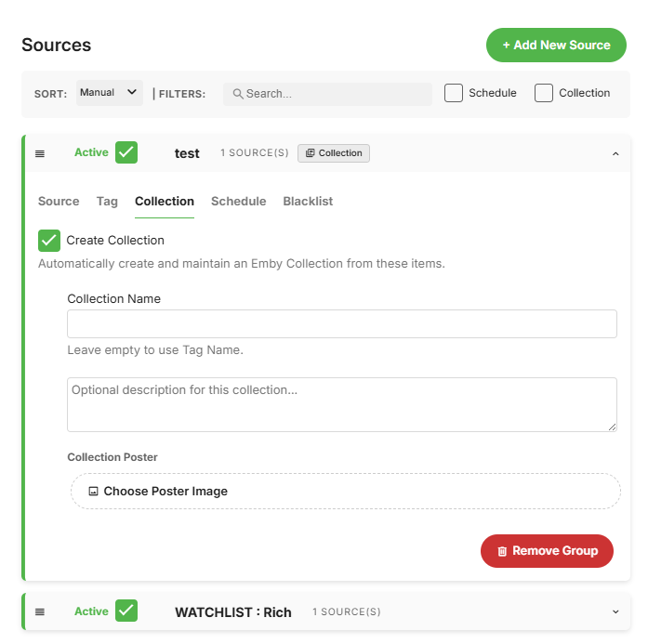Toggle the Schedule filter checkbox

[454, 93]
